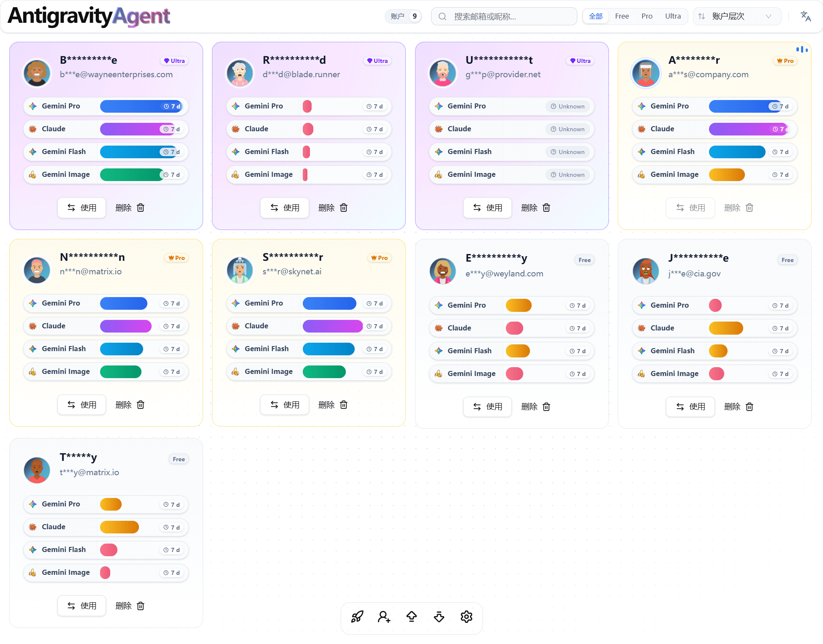Click avatar of b***e@wayneenterprises.com account
This screenshot has height=644, width=823.
pyautogui.click(x=37, y=73)
